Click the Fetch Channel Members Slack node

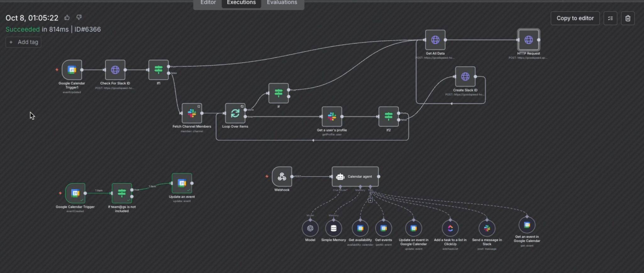(x=192, y=113)
